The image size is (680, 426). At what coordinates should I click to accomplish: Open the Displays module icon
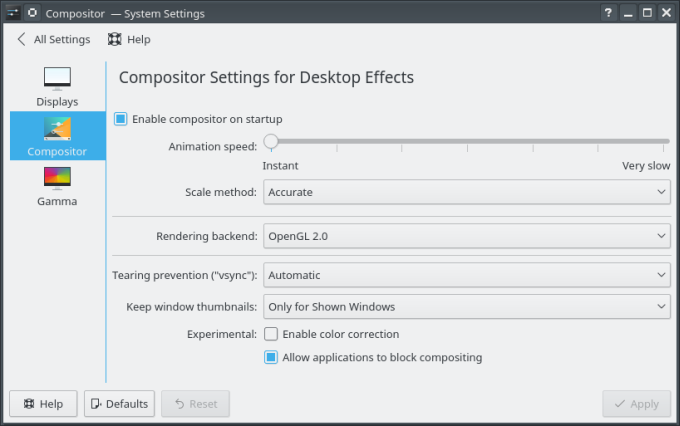point(57,79)
